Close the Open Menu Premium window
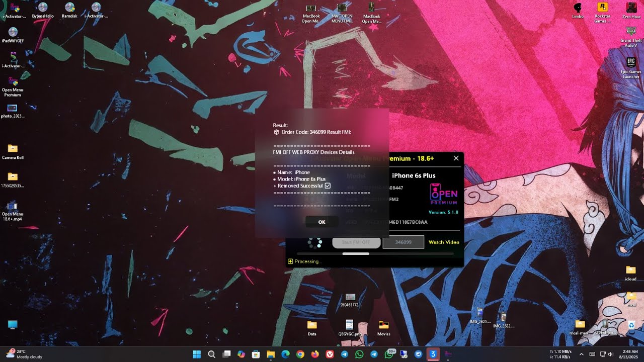644x362 pixels. point(456,158)
